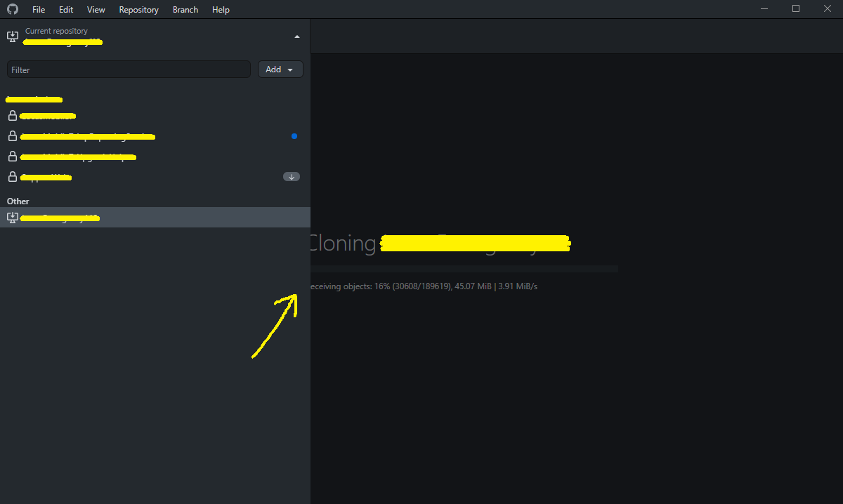The height and width of the screenshot is (504, 843).
Task: Minimize the GitHub Desktop window
Action: coord(764,9)
